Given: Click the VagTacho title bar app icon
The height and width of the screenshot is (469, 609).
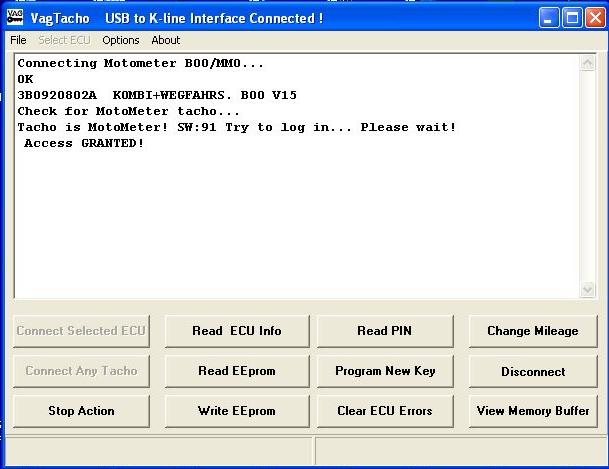Looking at the screenshot, I should (15, 17).
